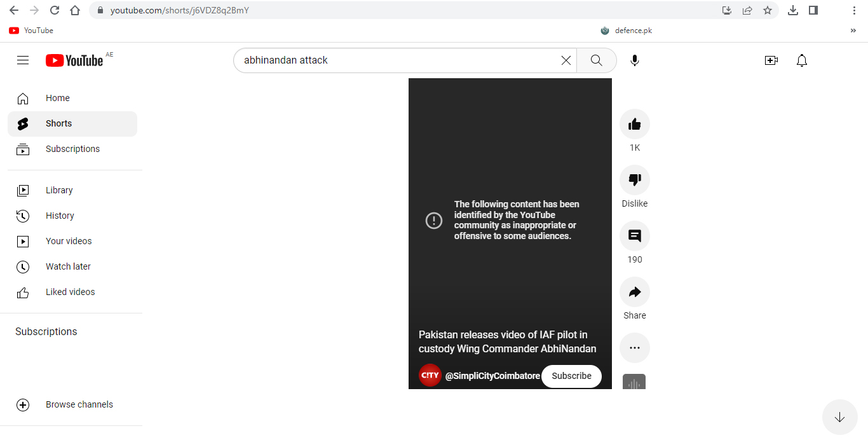Open the comments button showing 190
868x440 pixels.
pyautogui.click(x=635, y=236)
